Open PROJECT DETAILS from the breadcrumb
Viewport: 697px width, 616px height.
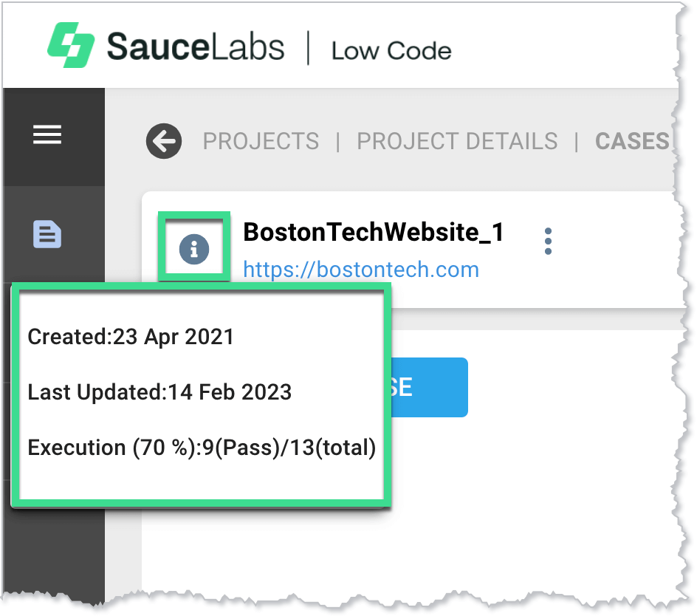coord(457,141)
